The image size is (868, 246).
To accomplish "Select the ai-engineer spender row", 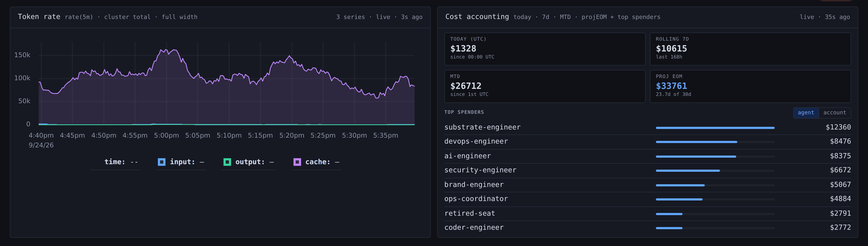I will point(647,156).
